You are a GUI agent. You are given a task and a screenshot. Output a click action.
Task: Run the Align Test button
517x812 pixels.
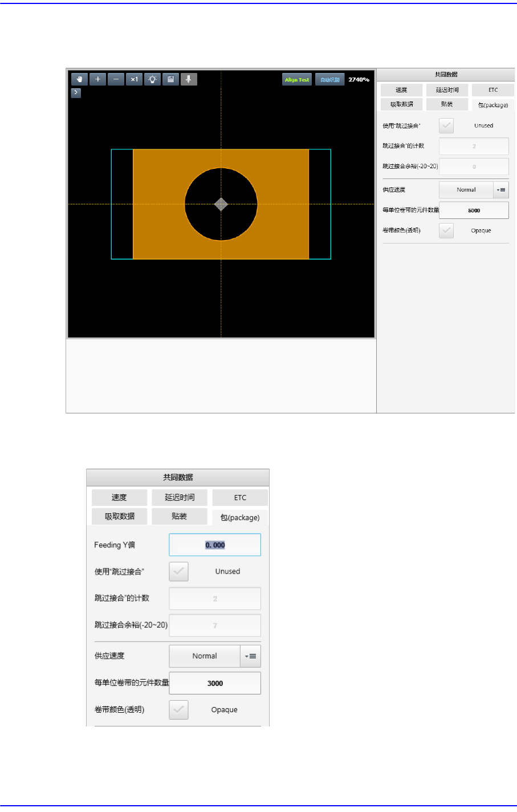click(x=297, y=80)
